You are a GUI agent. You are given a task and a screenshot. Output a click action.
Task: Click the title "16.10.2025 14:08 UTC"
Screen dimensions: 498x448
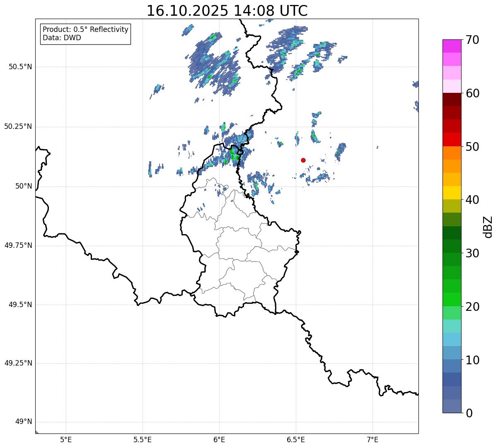pos(227,11)
